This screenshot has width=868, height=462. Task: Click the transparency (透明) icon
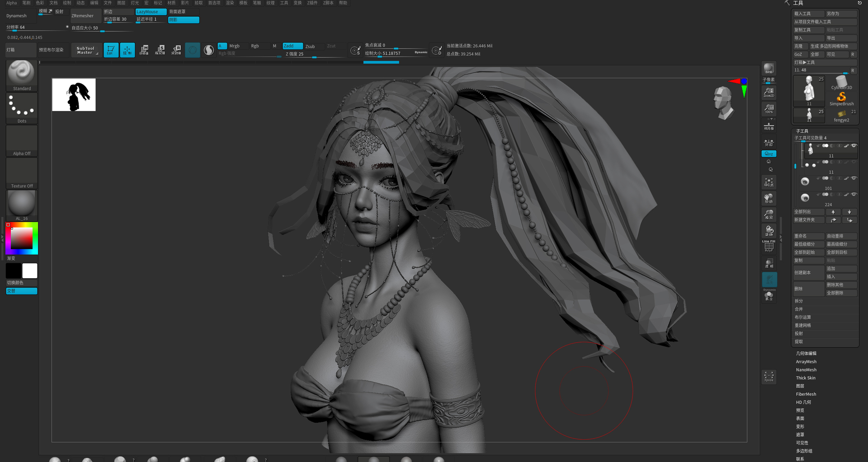[x=769, y=263]
